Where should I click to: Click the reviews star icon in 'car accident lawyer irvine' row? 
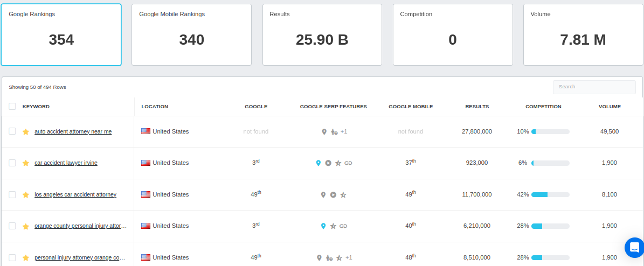[x=338, y=163]
